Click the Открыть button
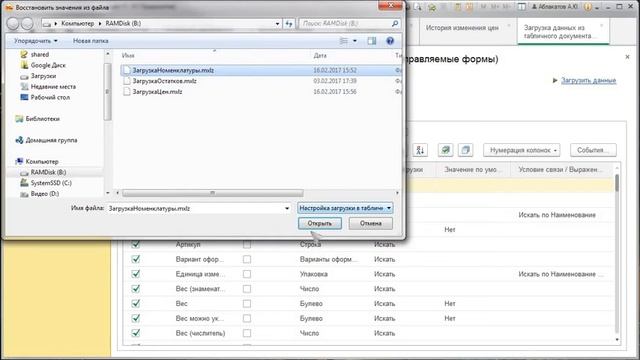640x360 pixels. pos(320,223)
